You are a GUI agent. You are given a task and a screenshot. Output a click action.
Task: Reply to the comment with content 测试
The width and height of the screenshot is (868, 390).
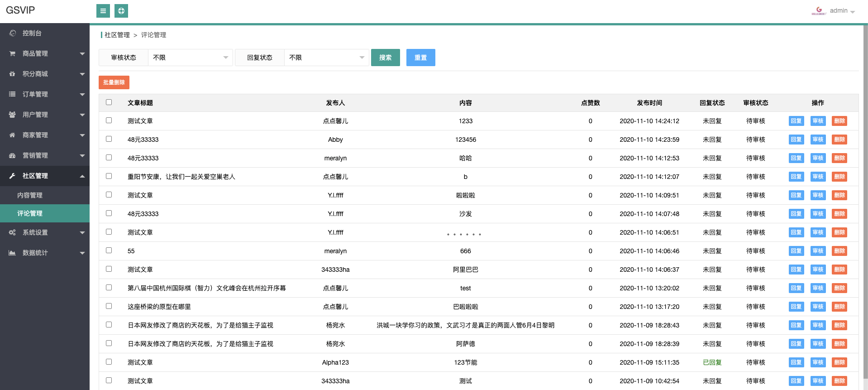796,381
